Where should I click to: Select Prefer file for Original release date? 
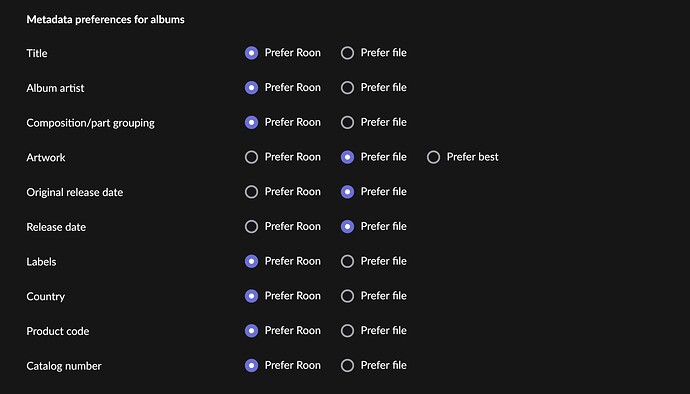(347, 192)
